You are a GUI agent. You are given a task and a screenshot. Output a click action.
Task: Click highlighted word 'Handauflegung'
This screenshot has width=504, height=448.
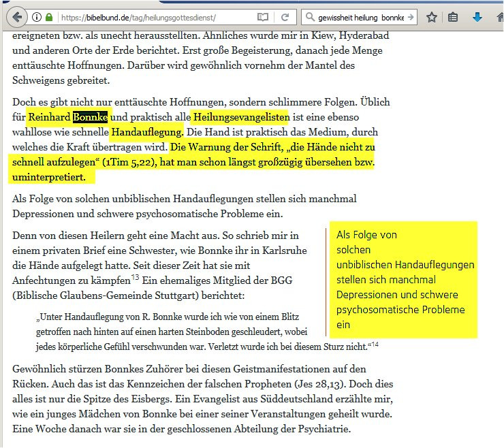coord(146,131)
